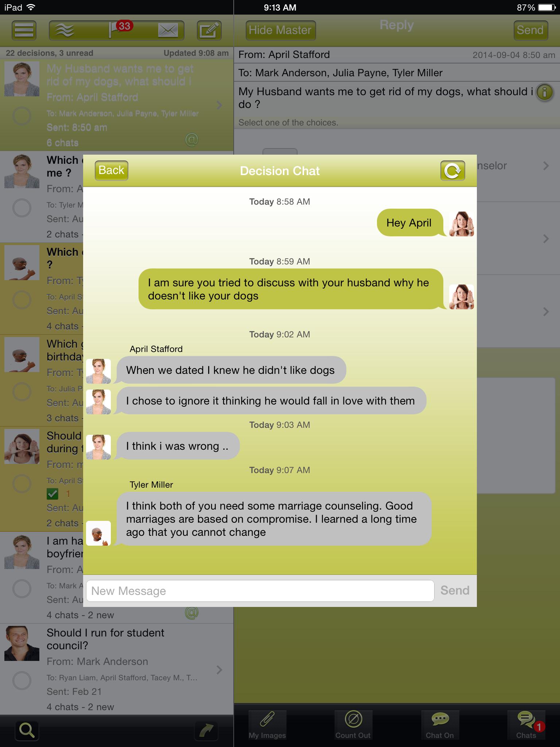Refresh the Decision Chat conversation

[x=452, y=170]
